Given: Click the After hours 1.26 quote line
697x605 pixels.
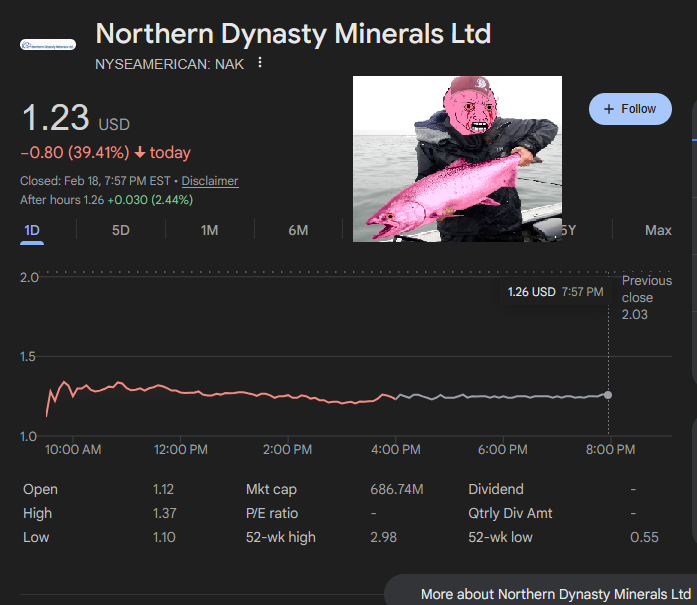Looking at the screenshot, I should click(x=106, y=200).
